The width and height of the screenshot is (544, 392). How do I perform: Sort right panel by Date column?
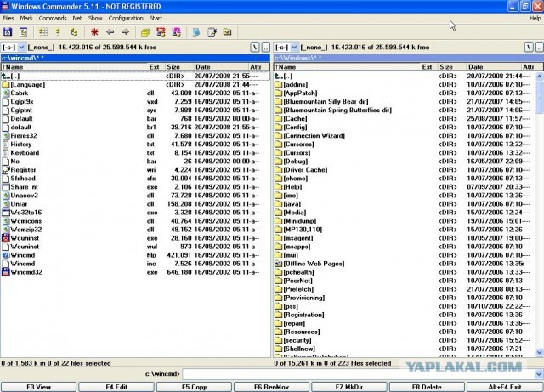coord(496,67)
